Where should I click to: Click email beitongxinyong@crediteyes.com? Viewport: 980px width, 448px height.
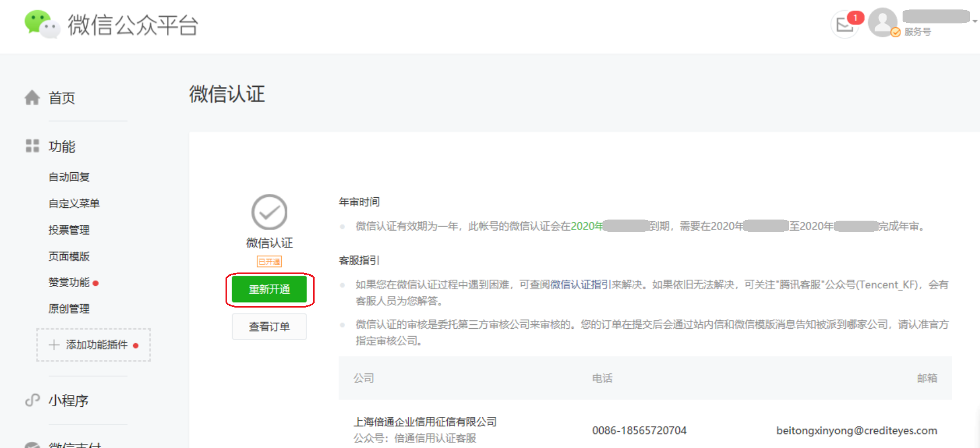coord(857,431)
